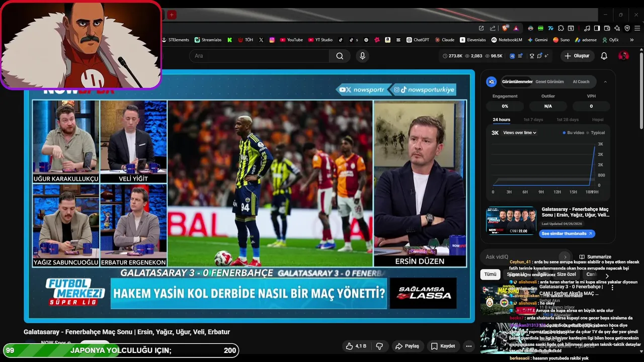Dislike the video
644x362 pixels.
[380, 346]
